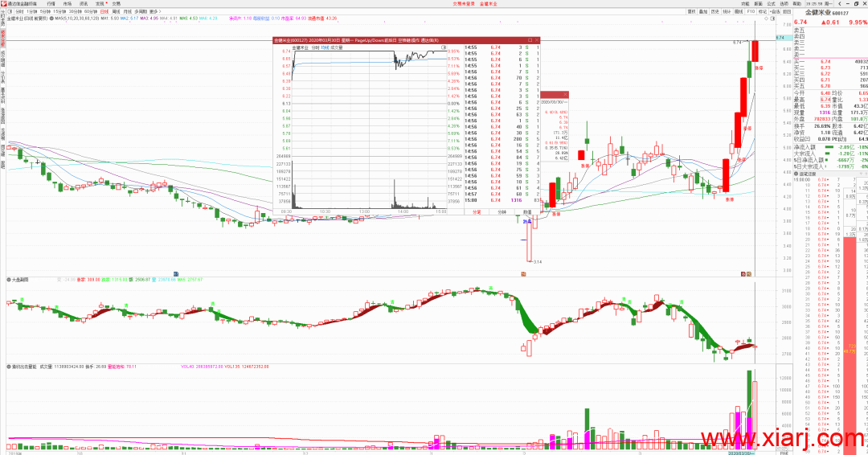The height and width of the screenshot is (455, 868).
Task: Click 均线 label in intraday popup
Action: tap(325, 47)
